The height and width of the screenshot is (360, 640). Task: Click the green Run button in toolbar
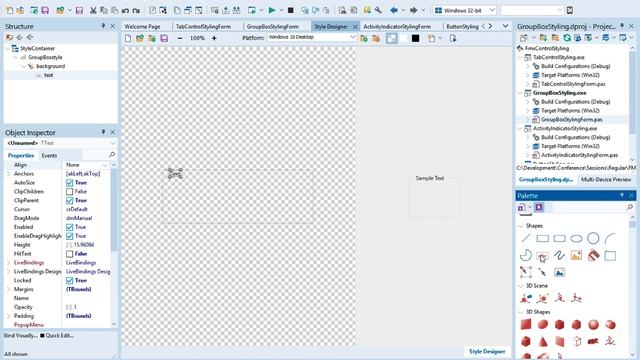272,10
